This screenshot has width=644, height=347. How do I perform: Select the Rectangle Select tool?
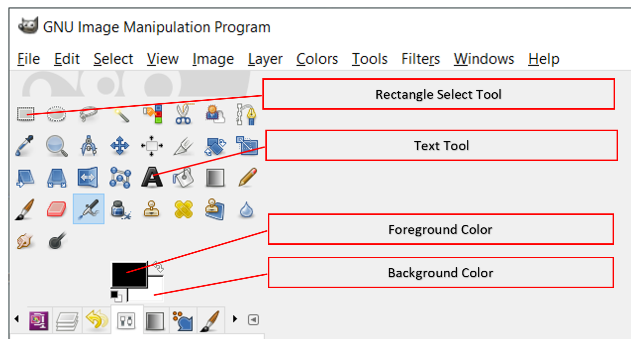[x=25, y=114]
